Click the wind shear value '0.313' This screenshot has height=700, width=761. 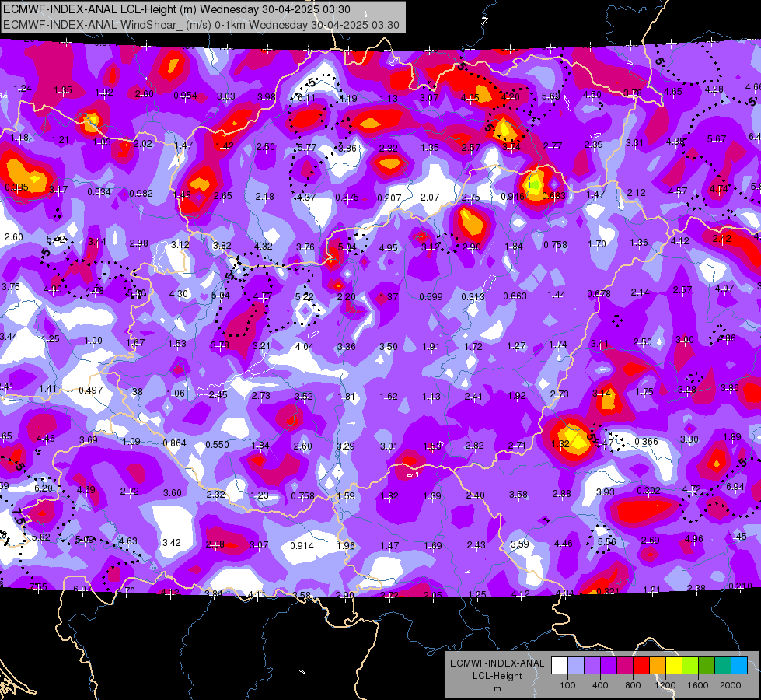(x=473, y=296)
